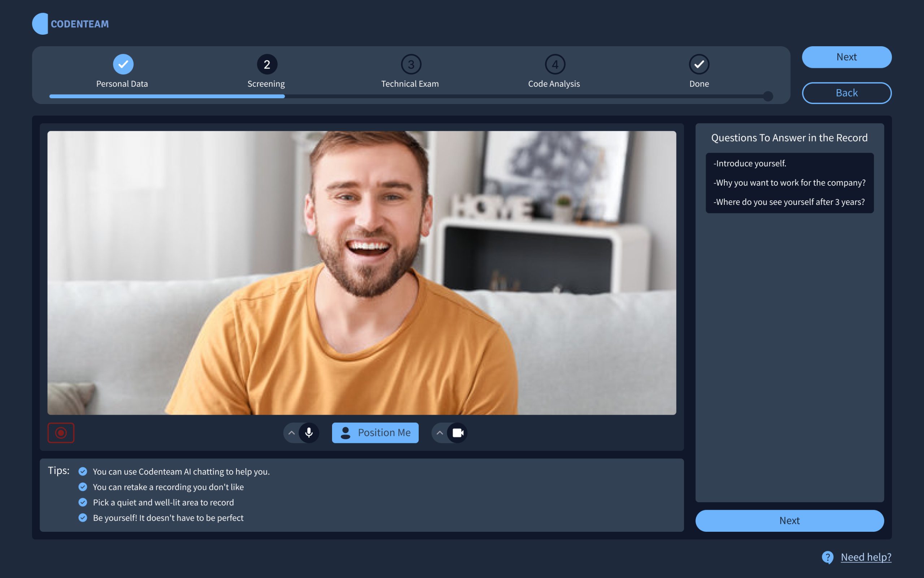Screen dimensions: 924x578
Task: Click the '-Introduce yourself.' question
Action: coord(750,164)
